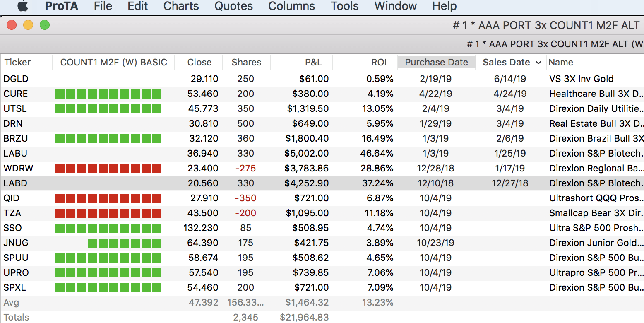Select the COUNT1 M2F (W) BASIC header
The height and width of the screenshot is (323, 644).
[114, 63]
